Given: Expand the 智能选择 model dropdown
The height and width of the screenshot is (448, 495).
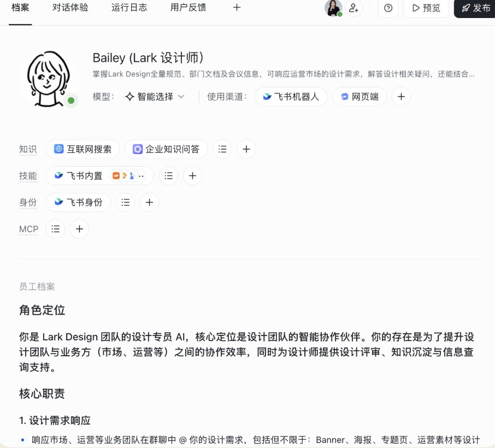Looking at the screenshot, I should point(155,97).
